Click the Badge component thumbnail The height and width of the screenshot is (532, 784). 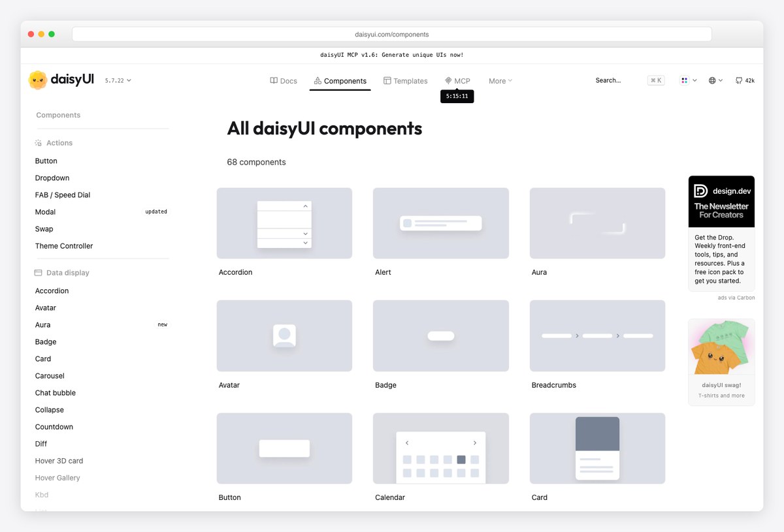click(x=441, y=336)
